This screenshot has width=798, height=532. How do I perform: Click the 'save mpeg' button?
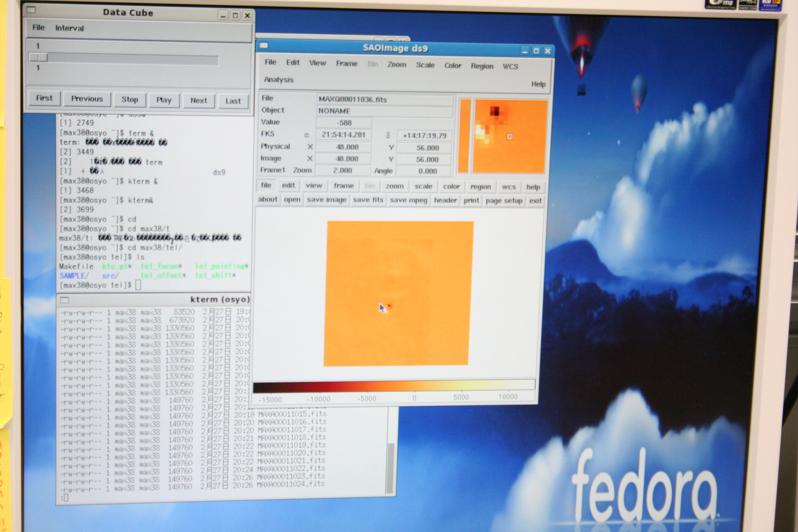point(408,200)
